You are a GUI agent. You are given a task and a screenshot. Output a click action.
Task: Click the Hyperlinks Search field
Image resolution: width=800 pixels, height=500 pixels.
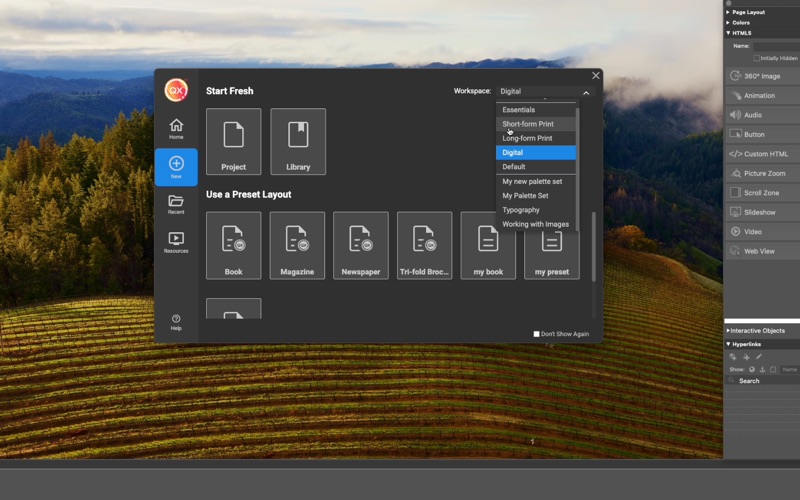(x=763, y=381)
